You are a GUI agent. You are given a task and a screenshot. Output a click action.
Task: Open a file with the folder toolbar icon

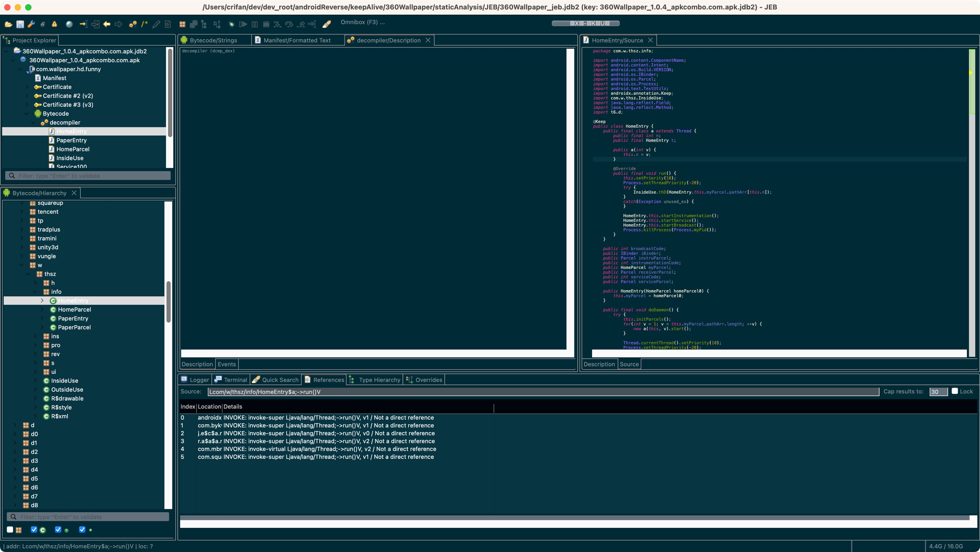tap(8, 24)
